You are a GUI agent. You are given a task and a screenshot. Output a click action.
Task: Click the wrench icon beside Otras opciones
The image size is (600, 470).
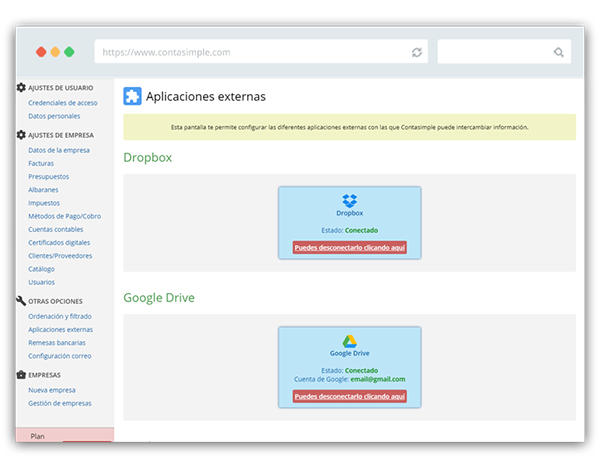point(21,301)
